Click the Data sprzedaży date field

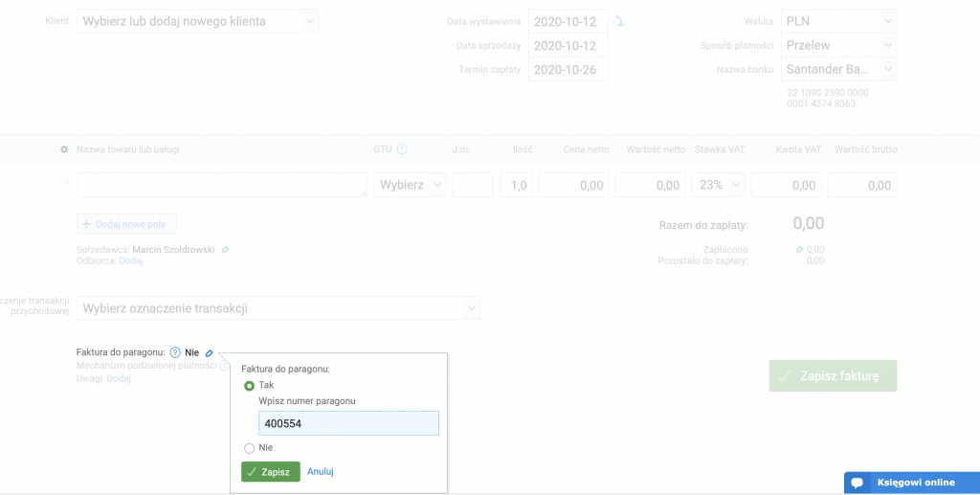point(568,45)
